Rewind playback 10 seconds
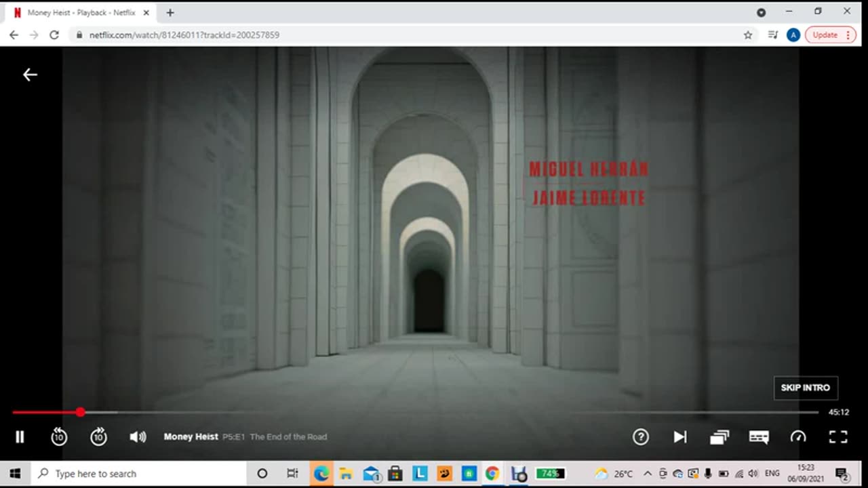The image size is (868, 488). tap(59, 437)
